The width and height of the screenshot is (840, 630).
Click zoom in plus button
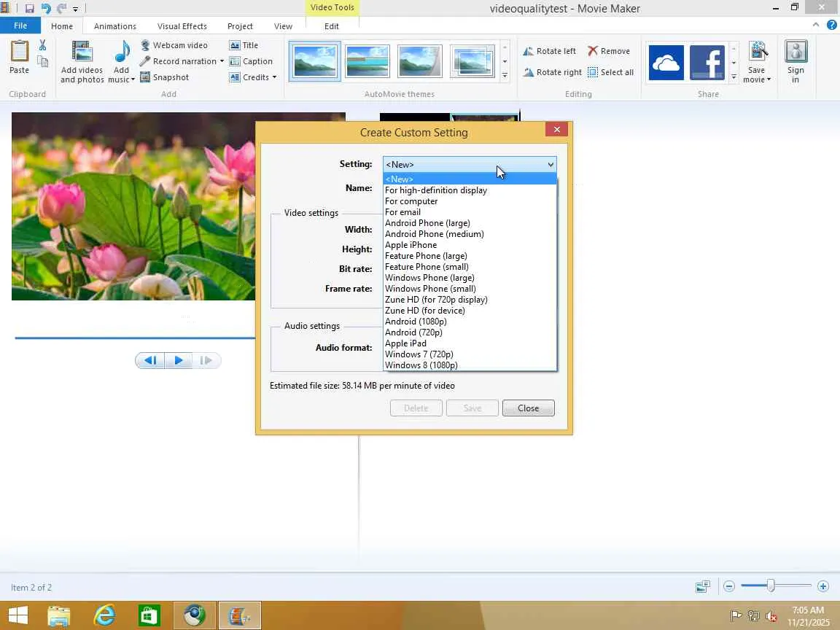point(823,586)
